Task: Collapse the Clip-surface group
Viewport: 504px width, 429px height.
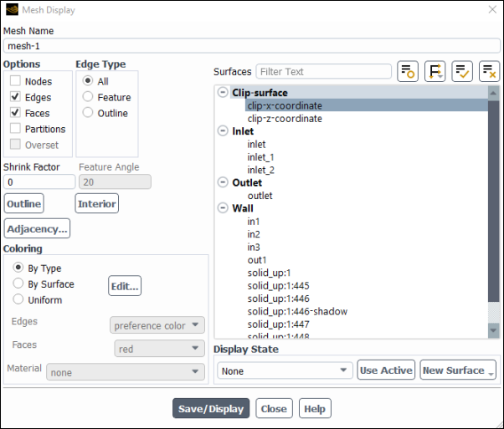Action: pos(223,93)
